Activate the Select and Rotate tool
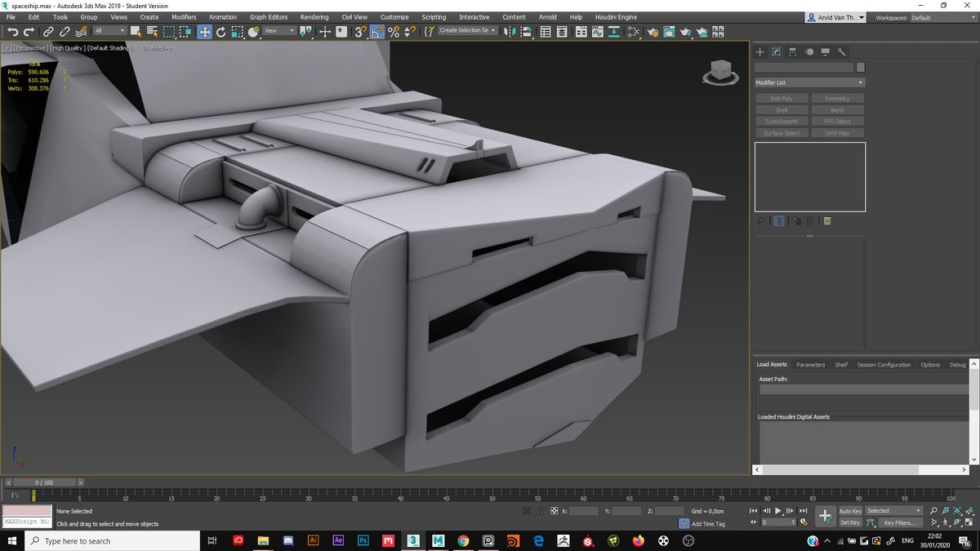This screenshot has height=551, width=980. coord(220,32)
